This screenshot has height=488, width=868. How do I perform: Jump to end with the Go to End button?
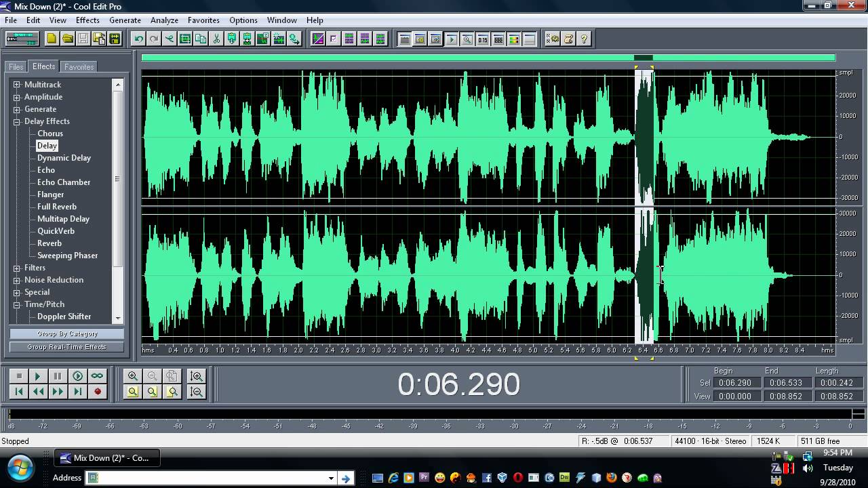[77, 391]
